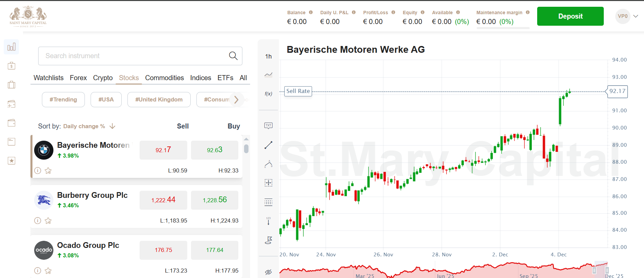The height and width of the screenshot is (278, 644).
Task: Add Burberry Group Plc to favorites star
Action: tap(48, 221)
